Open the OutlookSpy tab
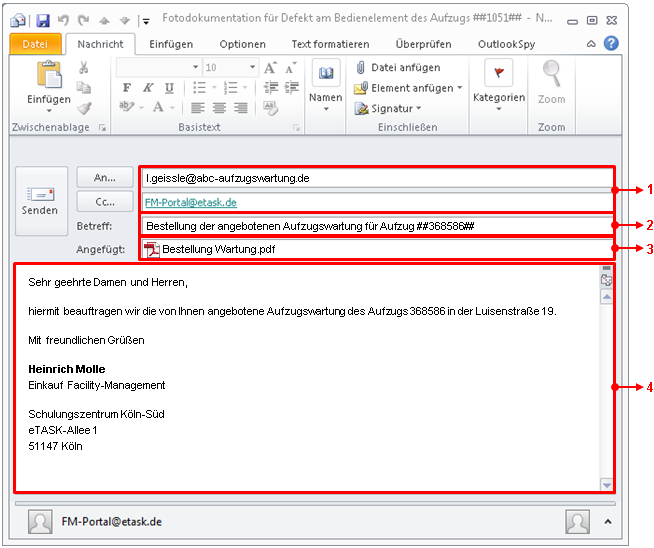Viewport: 654px width, 548px height. (x=506, y=44)
